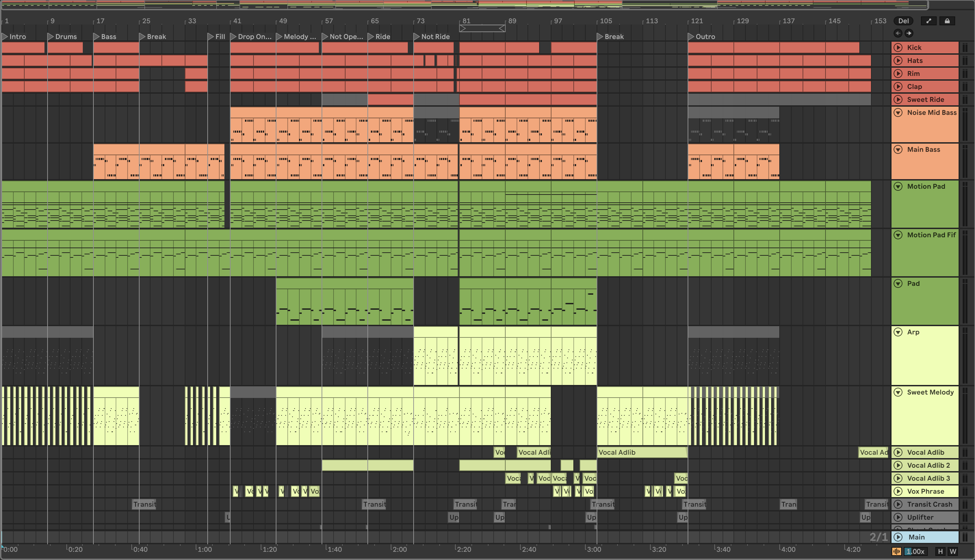Screen dimensions: 975x560
Task: Jump to the Not Ride locator
Action: [432, 37]
